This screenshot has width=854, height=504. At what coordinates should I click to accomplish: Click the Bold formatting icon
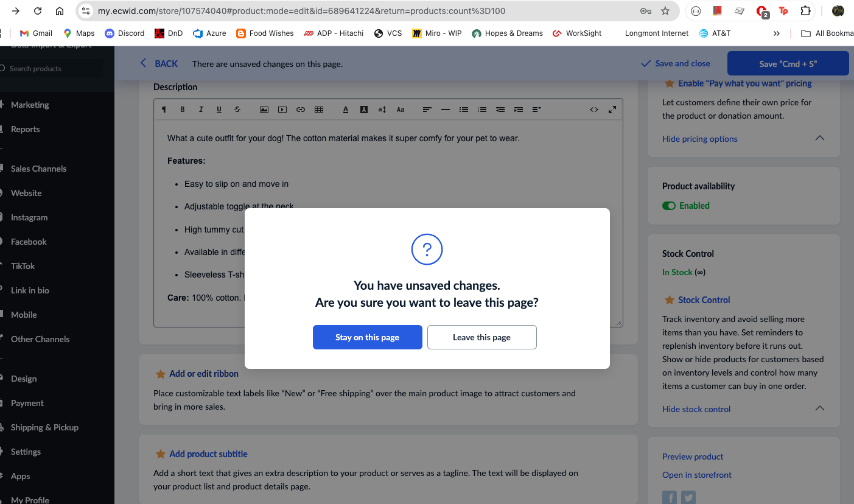point(182,110)
